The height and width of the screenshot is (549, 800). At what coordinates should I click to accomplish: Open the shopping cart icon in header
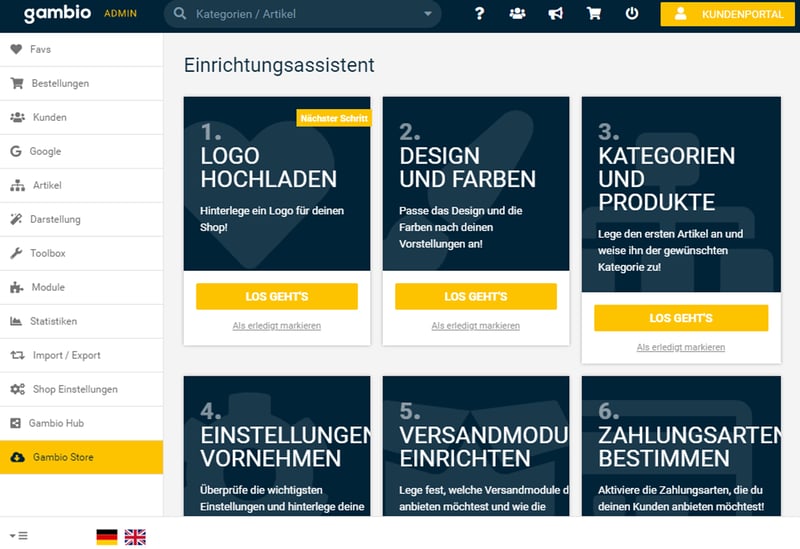(x=594, y=13)
